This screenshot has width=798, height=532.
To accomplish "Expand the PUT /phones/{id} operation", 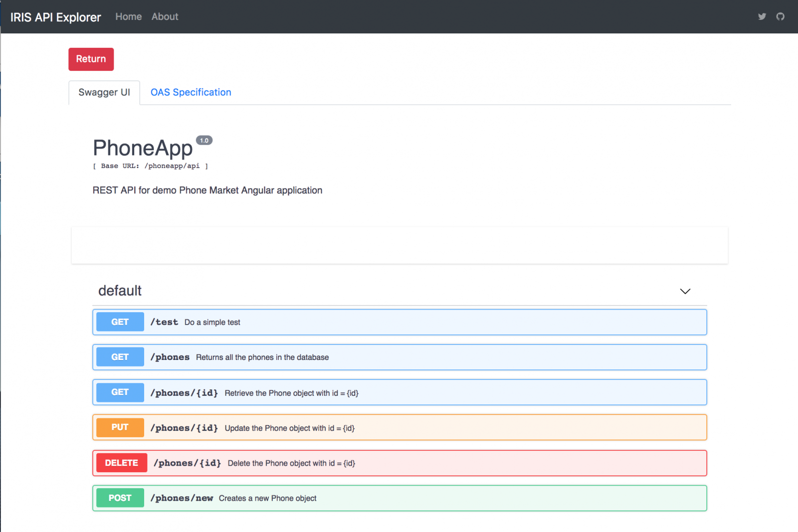I will (x=399, y=428).
